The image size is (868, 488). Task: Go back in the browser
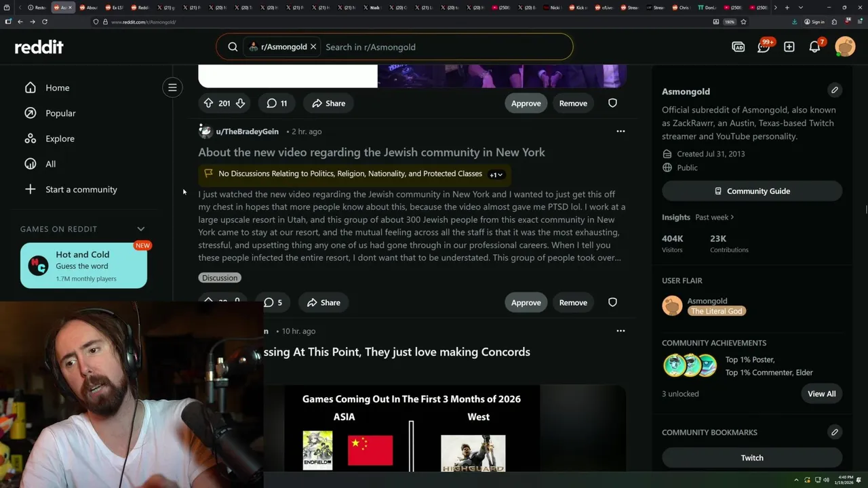[x=20, y=22]
